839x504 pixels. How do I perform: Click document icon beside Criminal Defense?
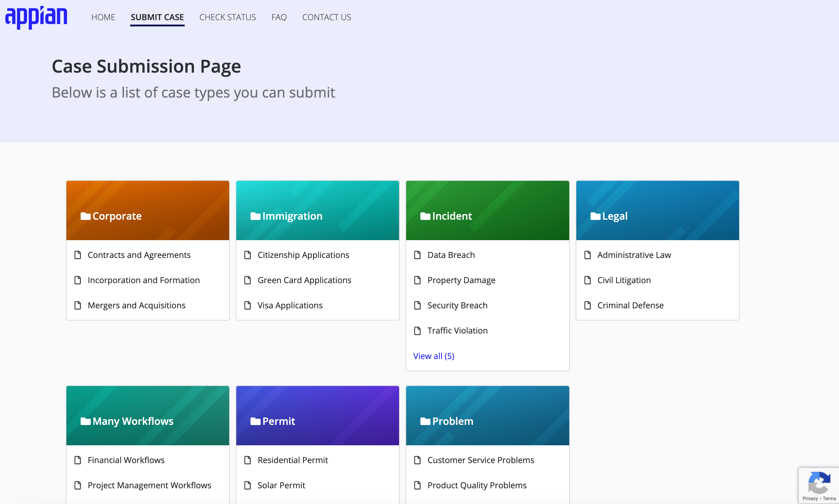click(587, 305)
